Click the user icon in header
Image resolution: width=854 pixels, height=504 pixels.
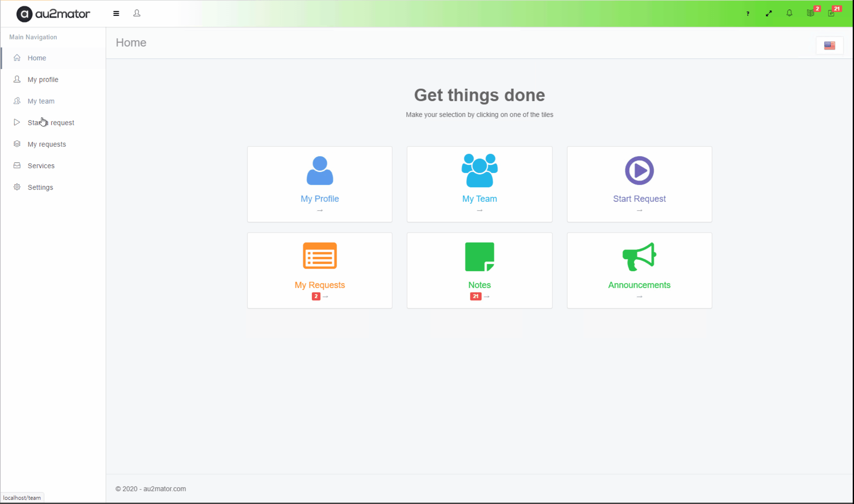click(137, 13)
